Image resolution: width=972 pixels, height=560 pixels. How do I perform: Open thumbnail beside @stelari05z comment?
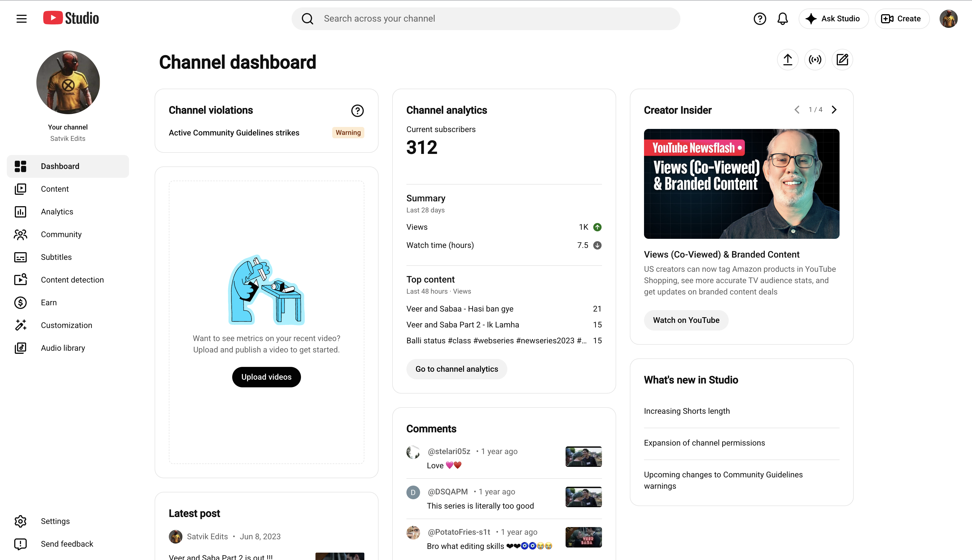click(x=583, y=457)
